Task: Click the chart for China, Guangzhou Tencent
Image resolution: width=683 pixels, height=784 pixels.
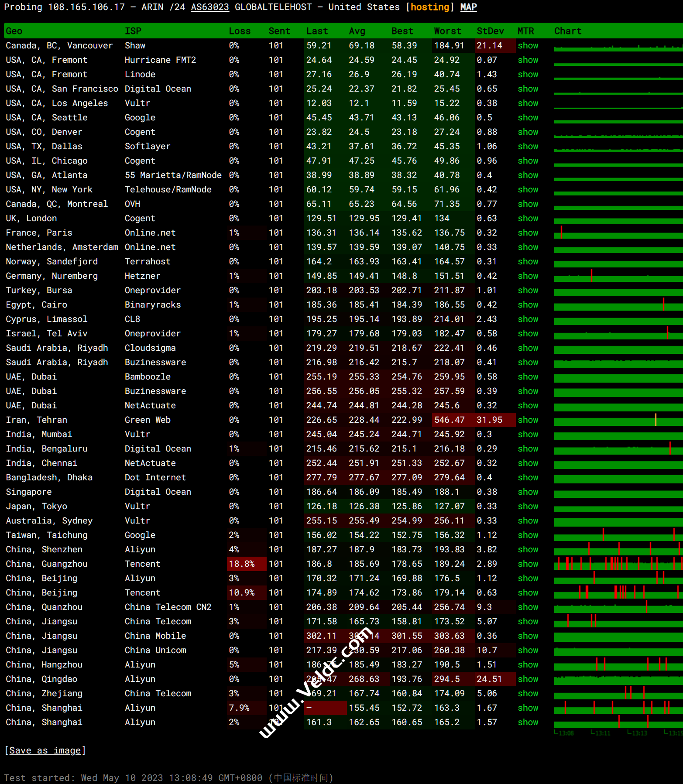Action: 618,564
